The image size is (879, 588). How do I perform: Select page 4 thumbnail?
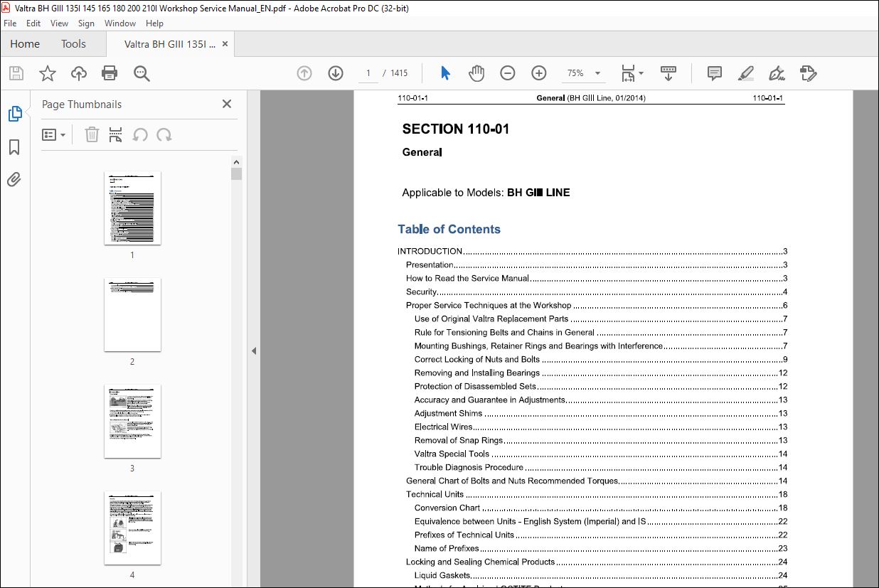tap(132, 528)
